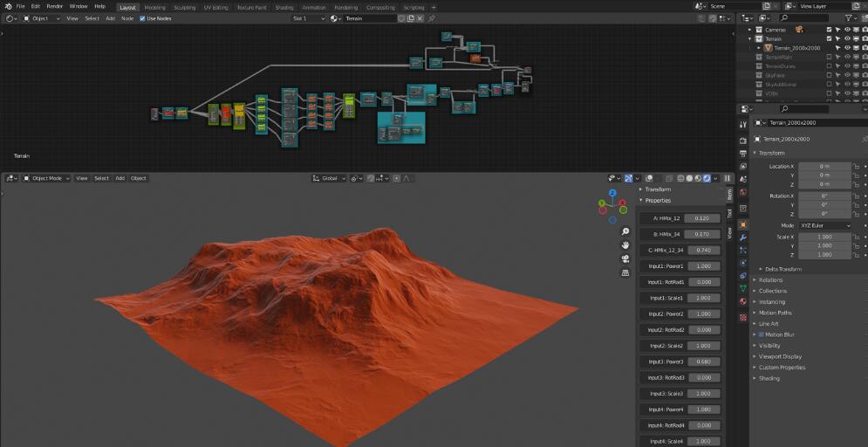Toggle X-ray mode in viewport header
Image resolution: width=868 pixels, height=447 pixels.
pos(669,178)
